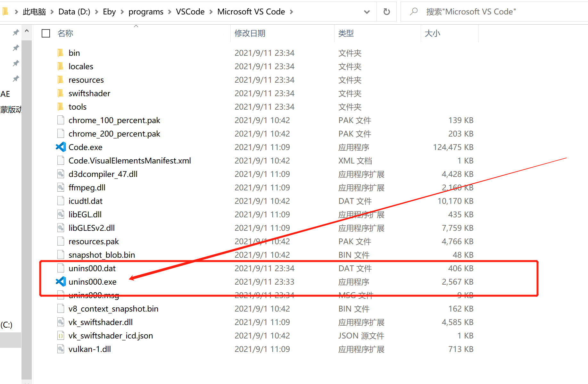
Task: Toggle the select-all checkbox above the file list
Action: 46,33
